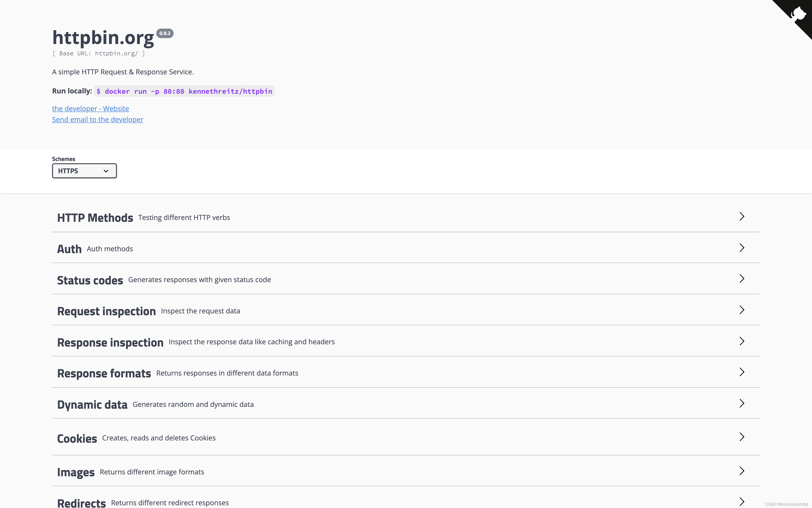The image size is (812, 508).
Task: Click the Request inspection heading
Action: click(x=106, y=311)
